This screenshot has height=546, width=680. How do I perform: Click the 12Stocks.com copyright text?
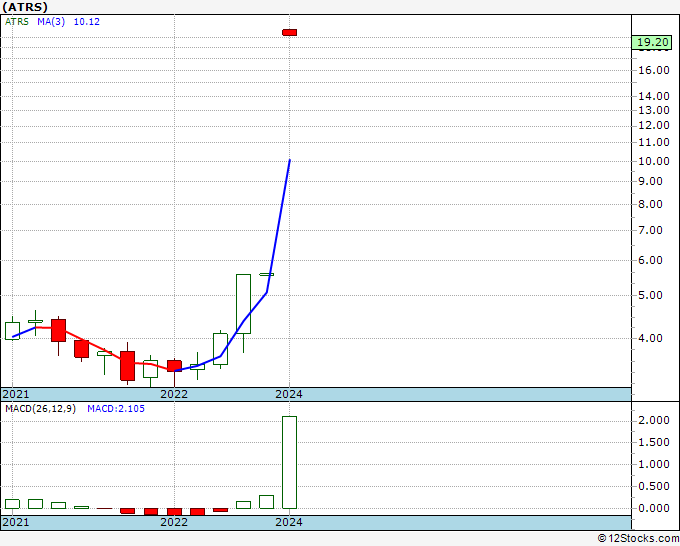638,539
